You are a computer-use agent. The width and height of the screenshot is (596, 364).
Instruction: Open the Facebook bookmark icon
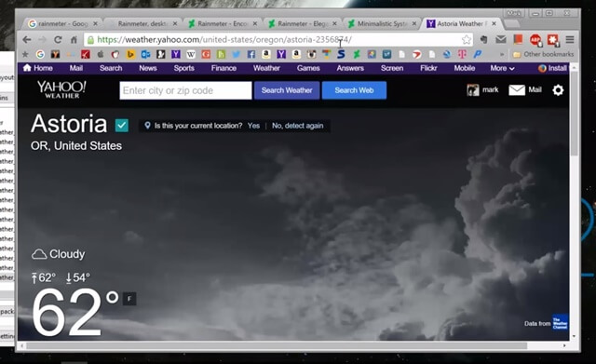tap(251, 54)
